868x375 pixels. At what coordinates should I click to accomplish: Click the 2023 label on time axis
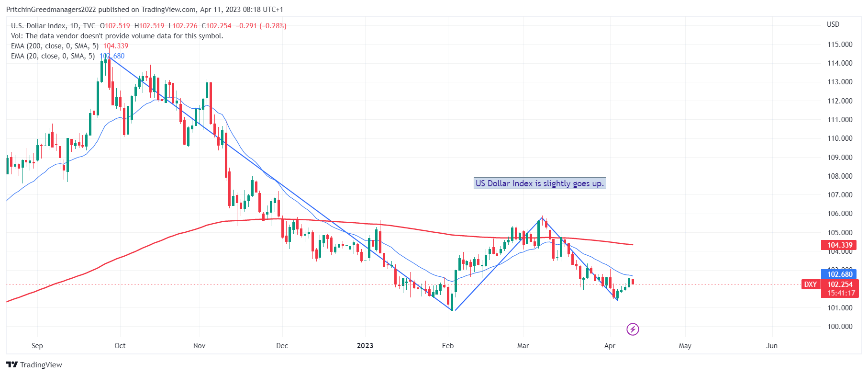click(365, 346)
